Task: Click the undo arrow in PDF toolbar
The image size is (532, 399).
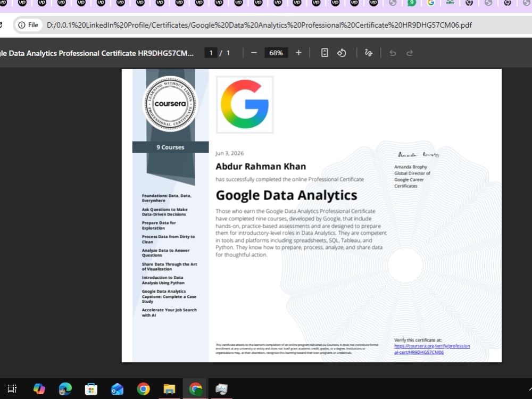Action: click(x=393, y=53)
